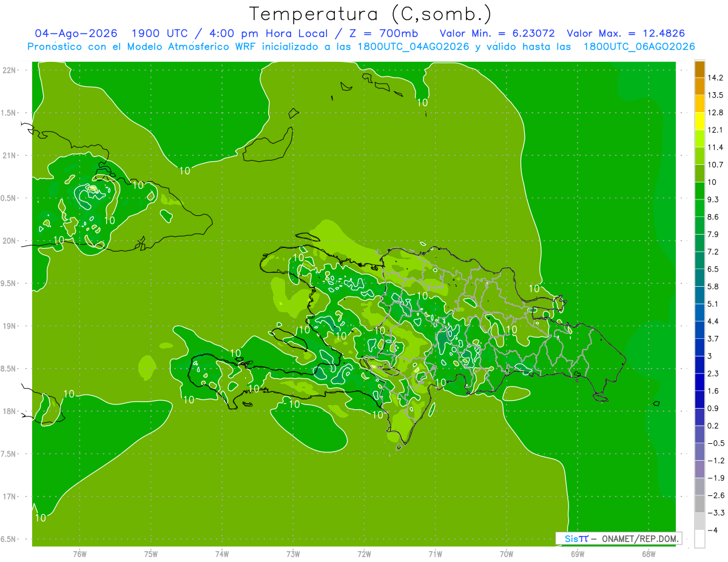
Task: Click latitude axis label '17N'
Action: click(x=10, y=497)
